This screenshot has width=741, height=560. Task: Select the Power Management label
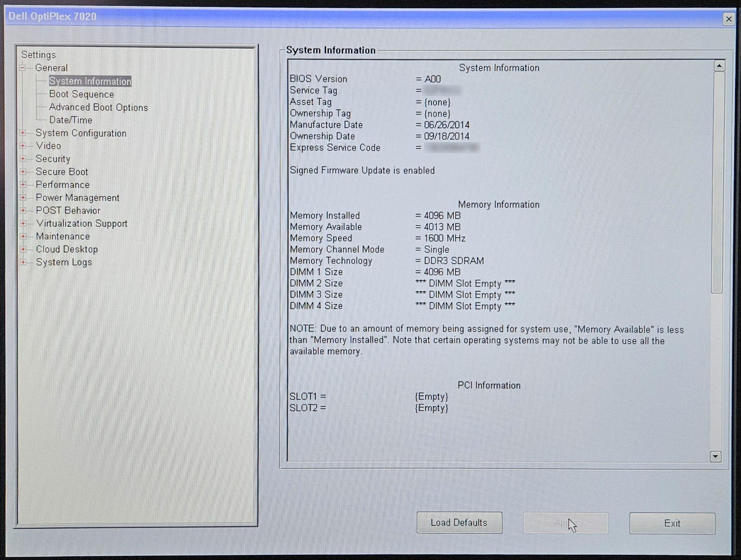coord(77,198)
